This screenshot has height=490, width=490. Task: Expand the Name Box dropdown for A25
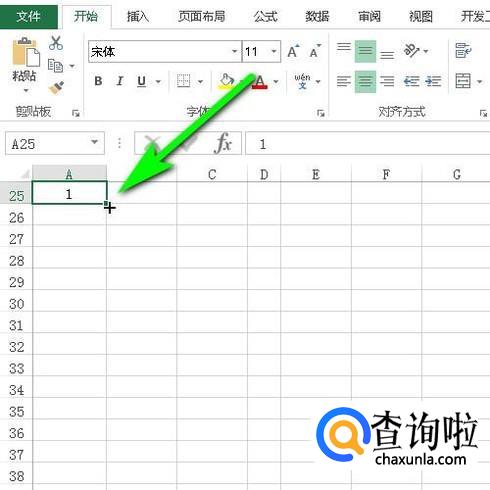94,143
